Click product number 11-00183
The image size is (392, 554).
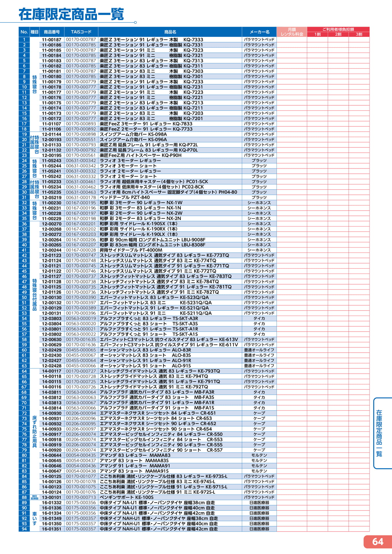(52, 61)
